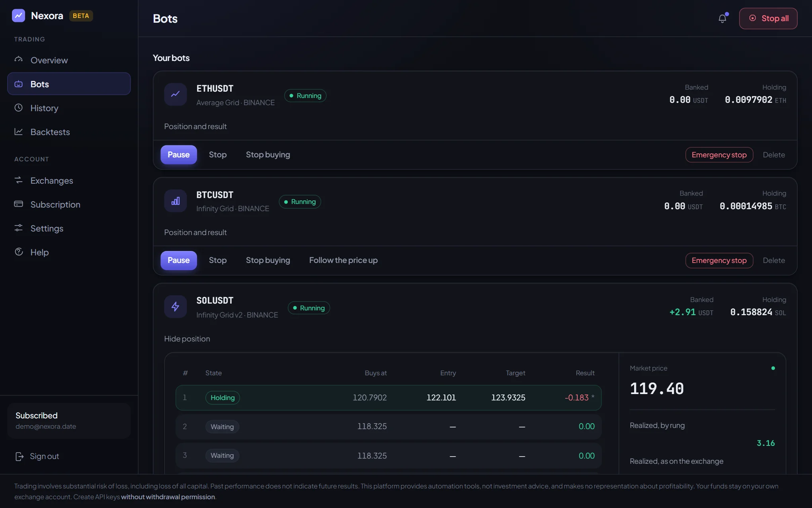The image size is (812, 508).
Task: Click the BTCUSDT bar chart icon
Action: [176, 201]
